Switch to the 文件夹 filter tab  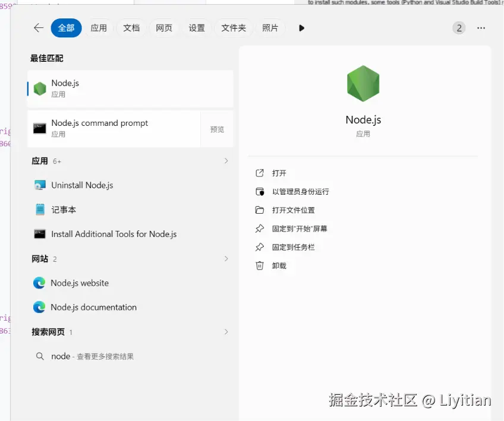234,28
